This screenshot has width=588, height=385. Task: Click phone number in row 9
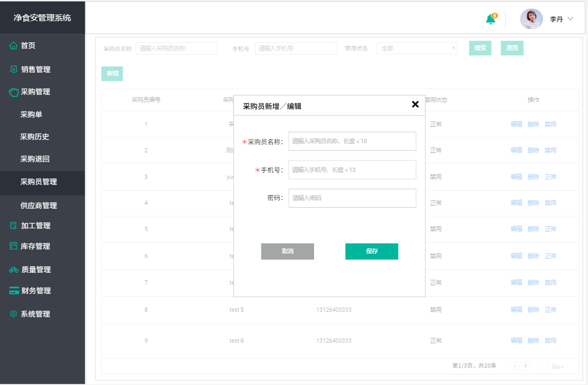point(334,341)
